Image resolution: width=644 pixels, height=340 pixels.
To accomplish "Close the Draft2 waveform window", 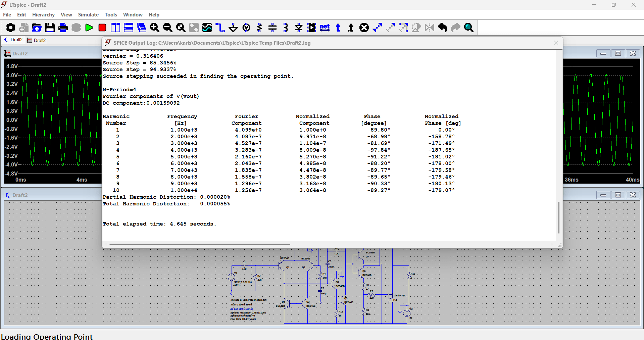I will pos(633,53).
